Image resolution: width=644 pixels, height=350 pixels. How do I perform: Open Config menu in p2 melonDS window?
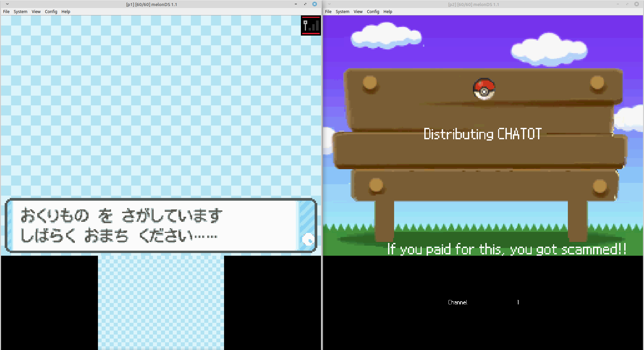tap(373, 11)
